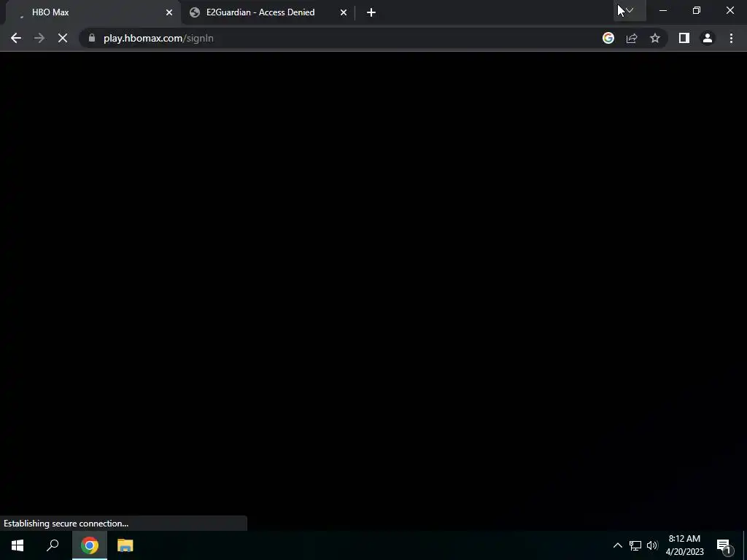
Task: Toggle the Chrome side panel
Action: tap(684, 38)
